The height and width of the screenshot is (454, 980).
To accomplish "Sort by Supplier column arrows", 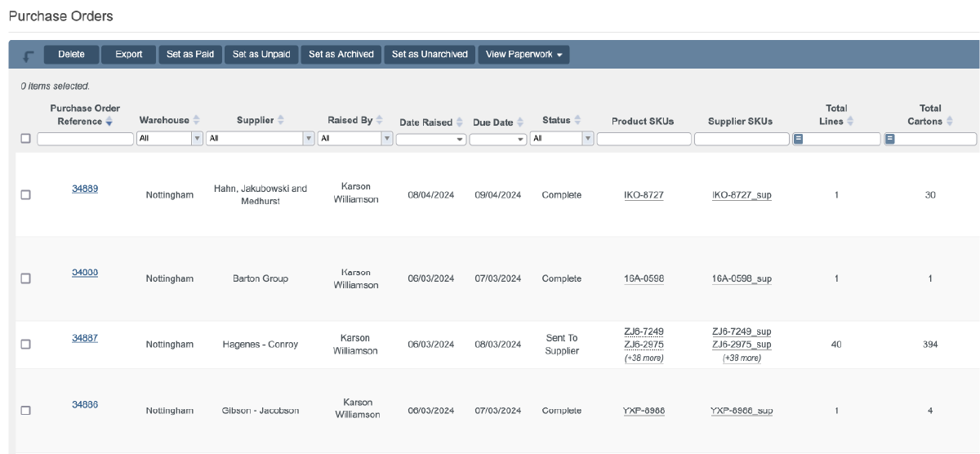I will pyautogui.click(x=282, y=120).
